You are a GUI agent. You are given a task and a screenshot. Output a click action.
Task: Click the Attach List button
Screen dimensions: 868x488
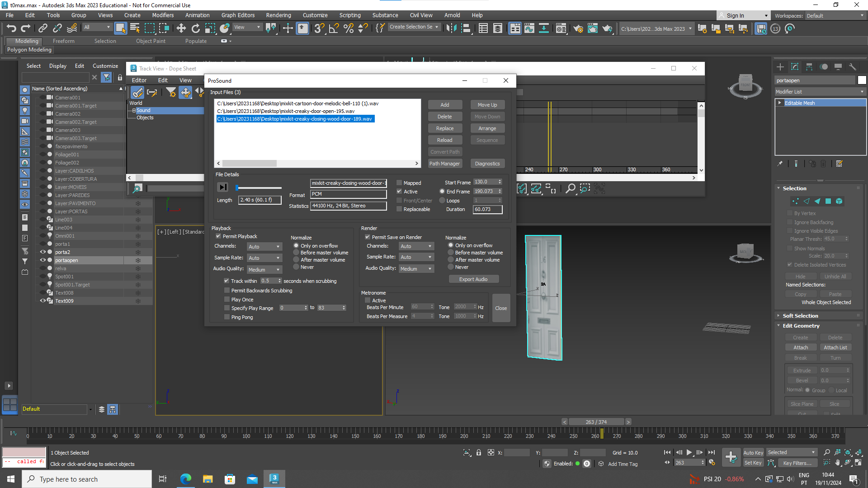pos(835,347)
